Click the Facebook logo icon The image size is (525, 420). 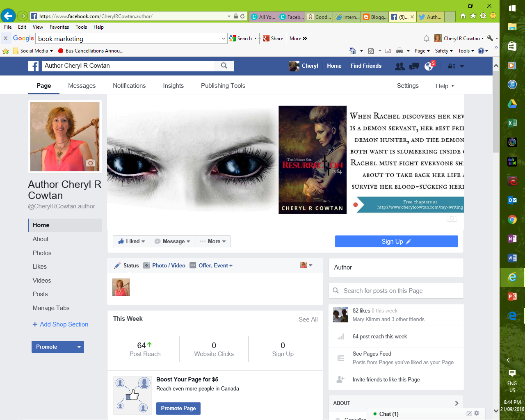[33, 66]
